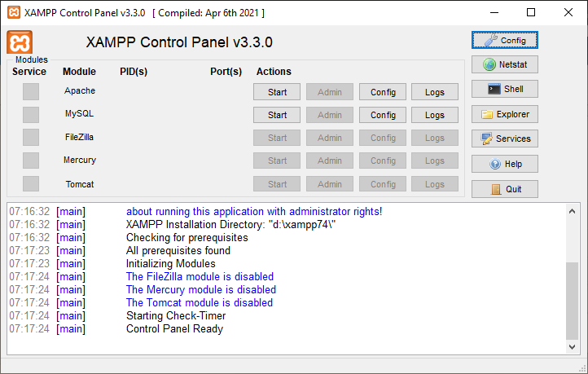Click the Tomcat Logs button
The width and height of the screenshot is (588, 374).
(x=435, y=184)
